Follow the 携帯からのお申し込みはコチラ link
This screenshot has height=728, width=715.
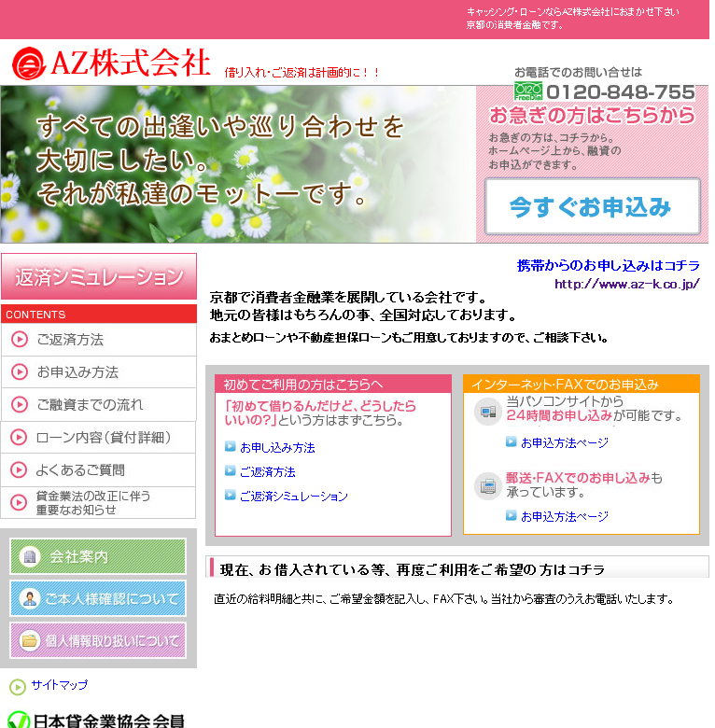(x=609, y=266)
